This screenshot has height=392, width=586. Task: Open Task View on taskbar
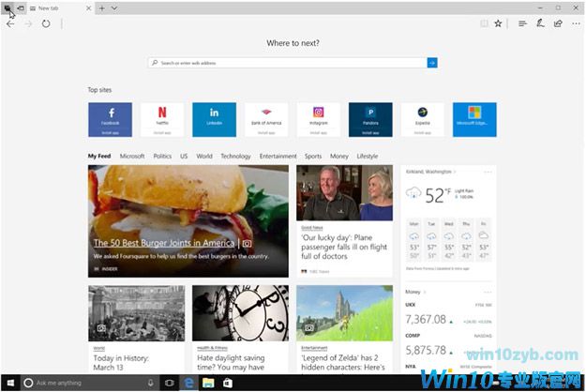coord(170,383)
